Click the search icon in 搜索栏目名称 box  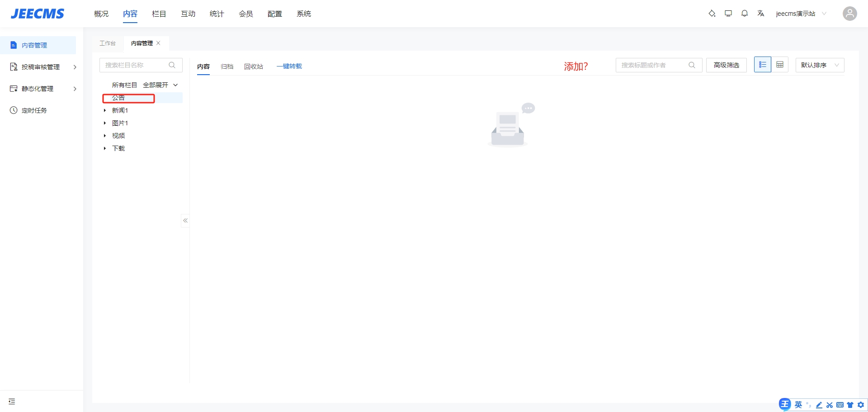point(172,65)
